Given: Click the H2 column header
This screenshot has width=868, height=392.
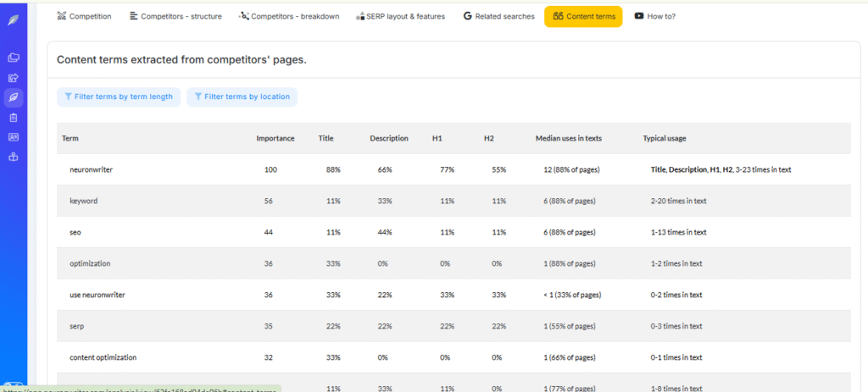Looking at the screenshot, I should pos(489,139).
